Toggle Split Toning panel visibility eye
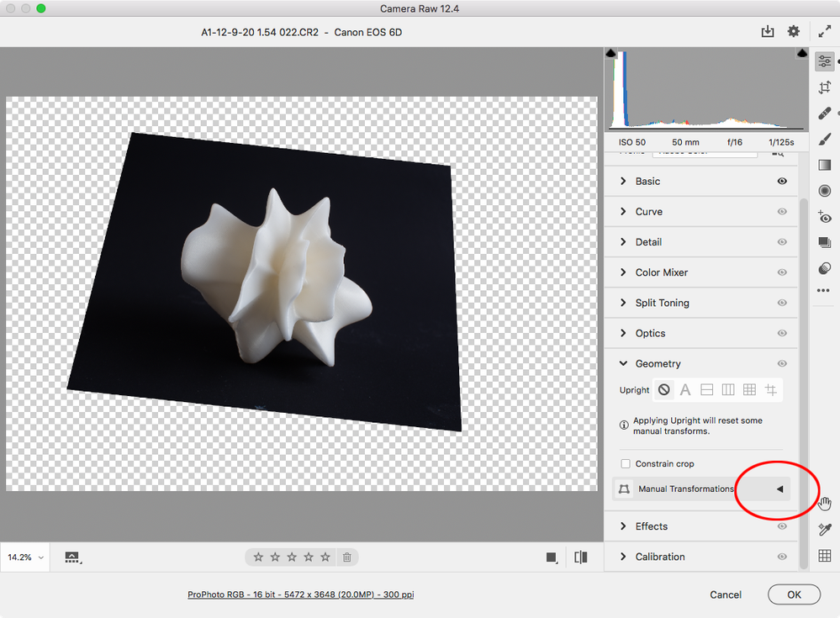 (x=782, y=303)
